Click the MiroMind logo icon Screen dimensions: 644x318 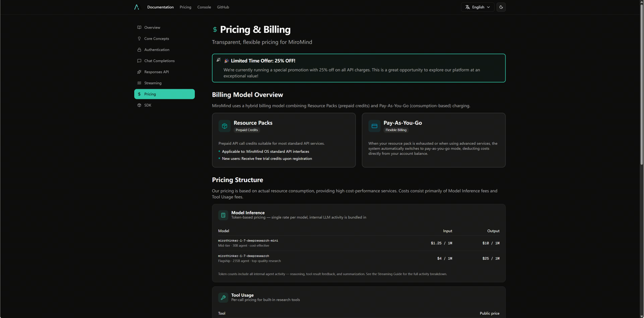tap(137, 7)
